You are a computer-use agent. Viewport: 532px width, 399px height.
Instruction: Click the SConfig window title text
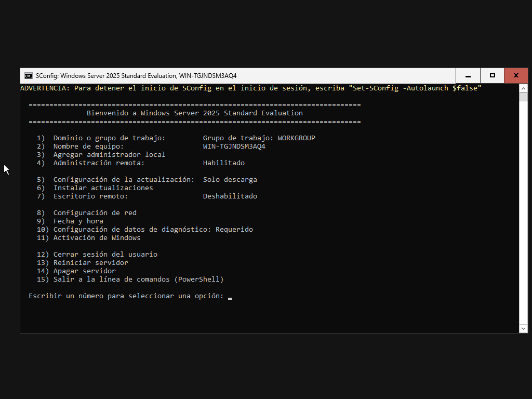click(136, 76)
